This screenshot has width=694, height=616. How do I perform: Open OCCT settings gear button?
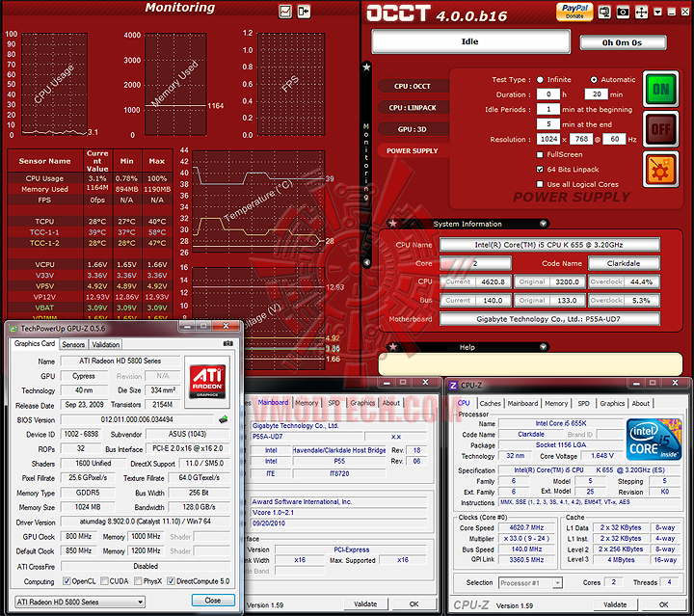(x=661, y=169)
